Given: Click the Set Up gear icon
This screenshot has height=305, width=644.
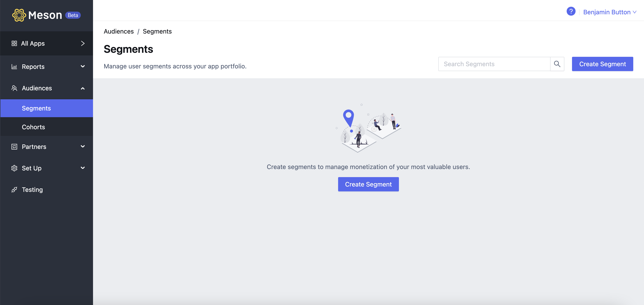Looking at the screenshot, I should click(14, 168).
